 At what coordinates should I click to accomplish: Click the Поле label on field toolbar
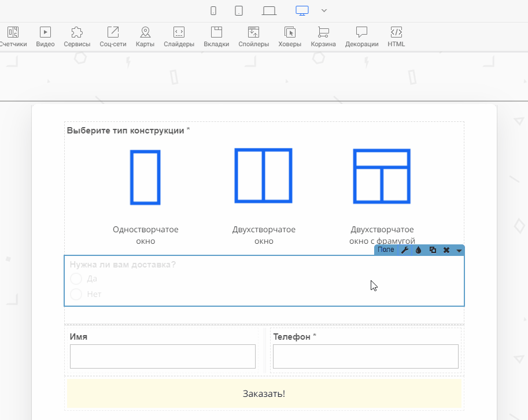[x=386, y=250]
